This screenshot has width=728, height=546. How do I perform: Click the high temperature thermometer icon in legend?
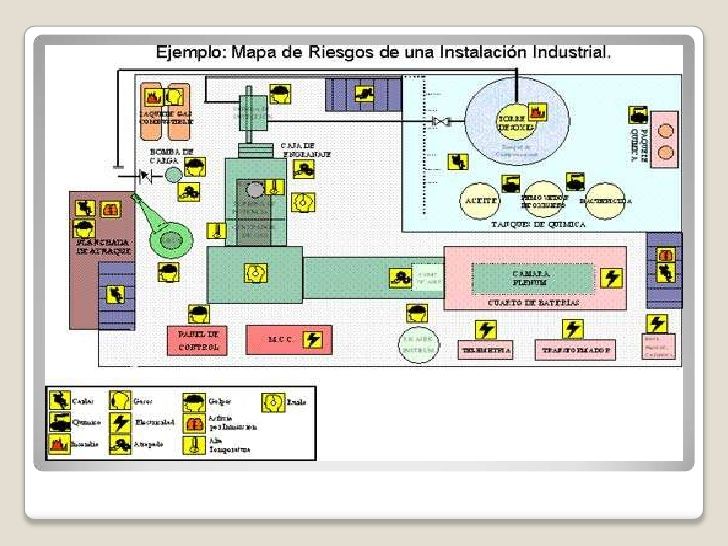(194, 445)
